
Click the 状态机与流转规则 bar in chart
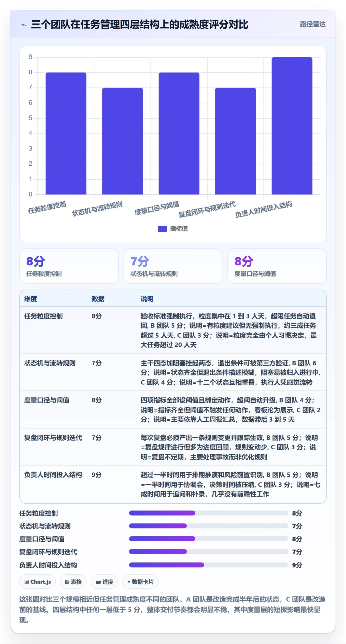pos(122,141)
